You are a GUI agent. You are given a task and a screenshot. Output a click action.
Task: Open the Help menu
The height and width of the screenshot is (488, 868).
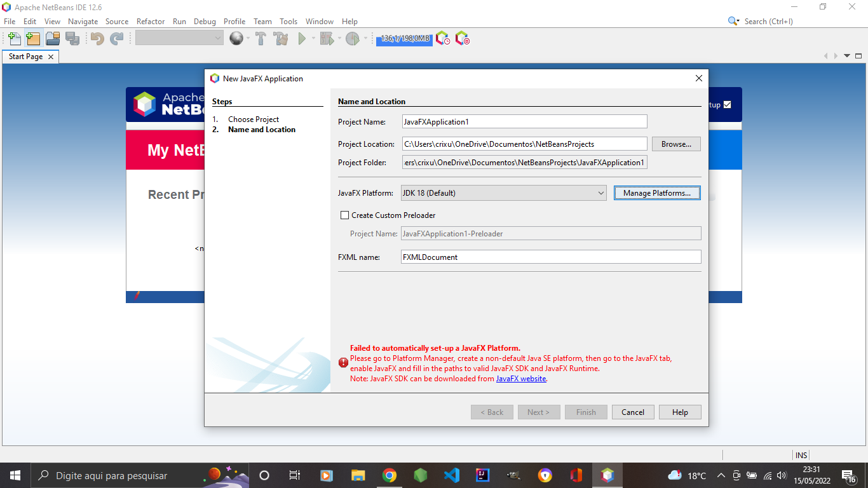349,21
